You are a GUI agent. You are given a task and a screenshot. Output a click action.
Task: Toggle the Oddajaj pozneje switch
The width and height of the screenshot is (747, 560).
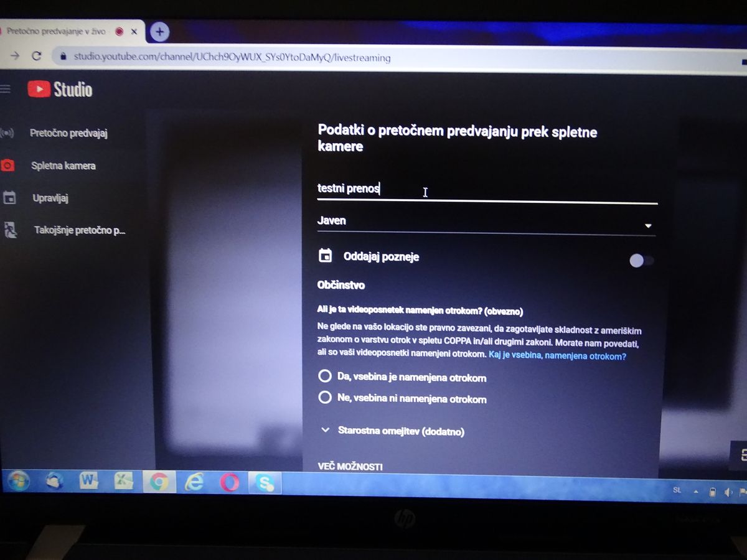coord(641,261)
